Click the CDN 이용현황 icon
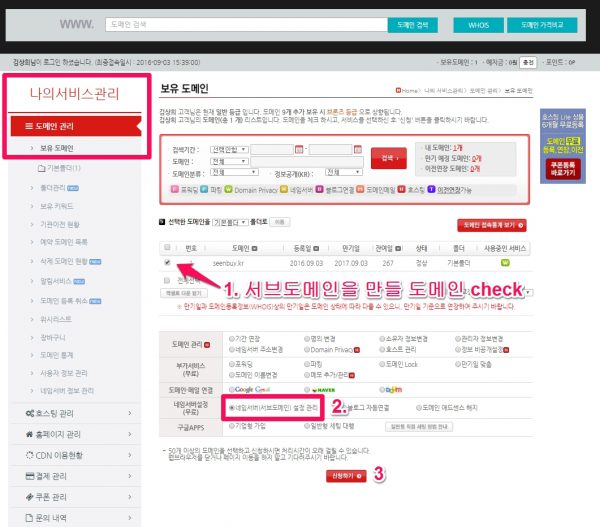Viewport: 600px width, 527px height. 27,455
